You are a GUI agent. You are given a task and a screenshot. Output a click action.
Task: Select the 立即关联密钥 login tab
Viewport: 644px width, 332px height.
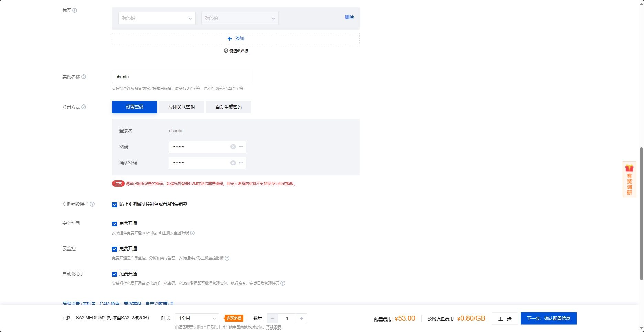click(182, 107)
